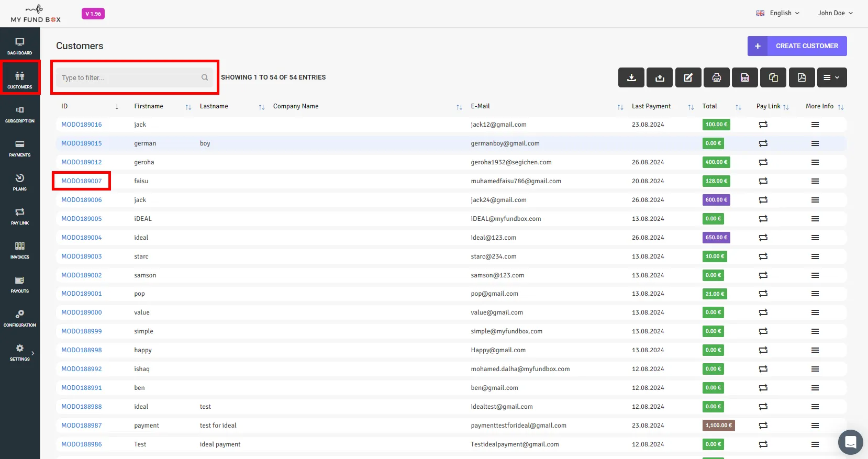Click the spreadsheet file export icon
This screenshot has height=459, width=868.
(745, 77)
